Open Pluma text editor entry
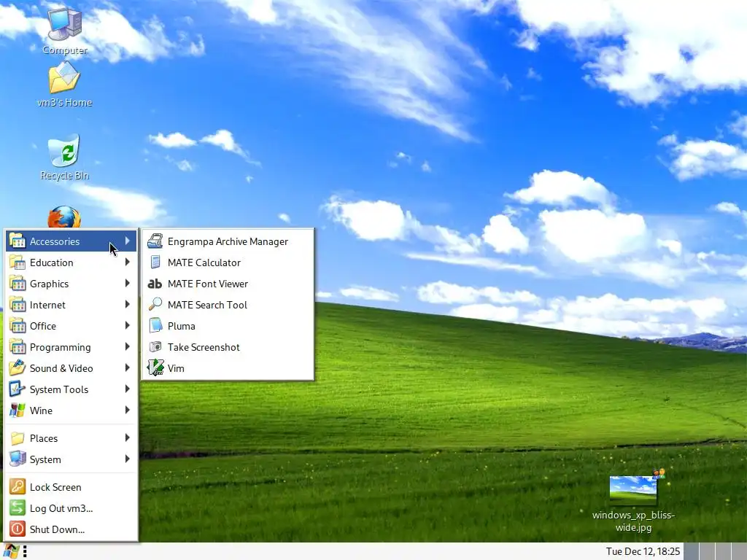Image resolution: width=747 pixels, height=560 pixels. (x=228, y=326)
